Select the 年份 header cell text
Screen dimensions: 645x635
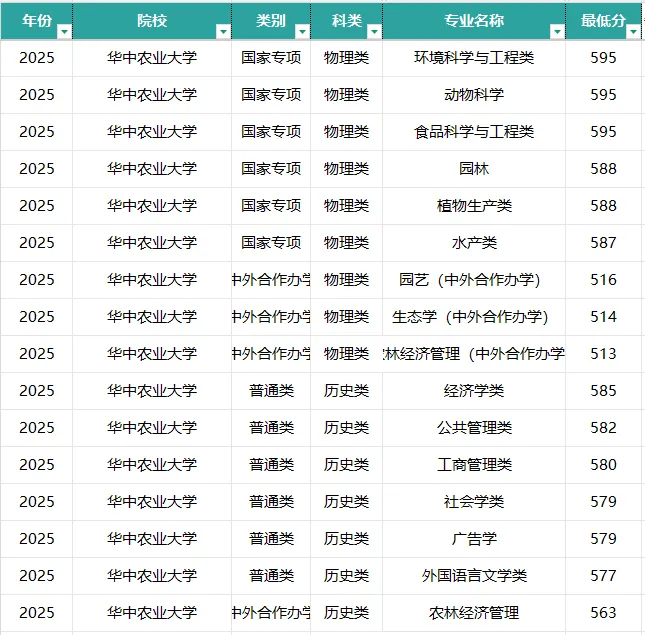tap(37, 21)
